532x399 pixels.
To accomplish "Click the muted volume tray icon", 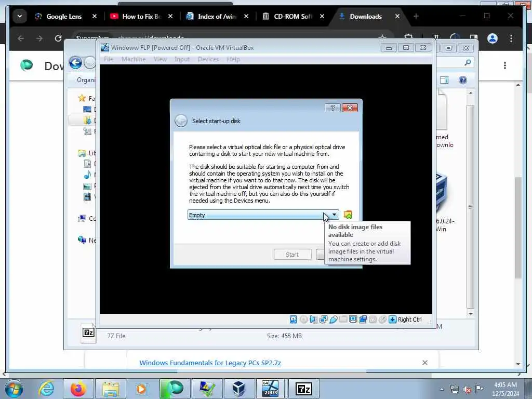I will [467, 390].
